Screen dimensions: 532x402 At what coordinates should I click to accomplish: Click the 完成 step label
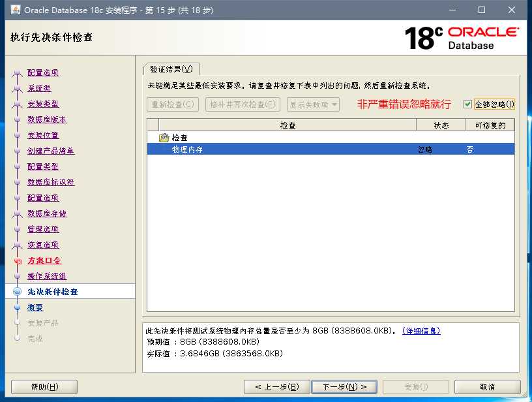click(x=35, y=339)
